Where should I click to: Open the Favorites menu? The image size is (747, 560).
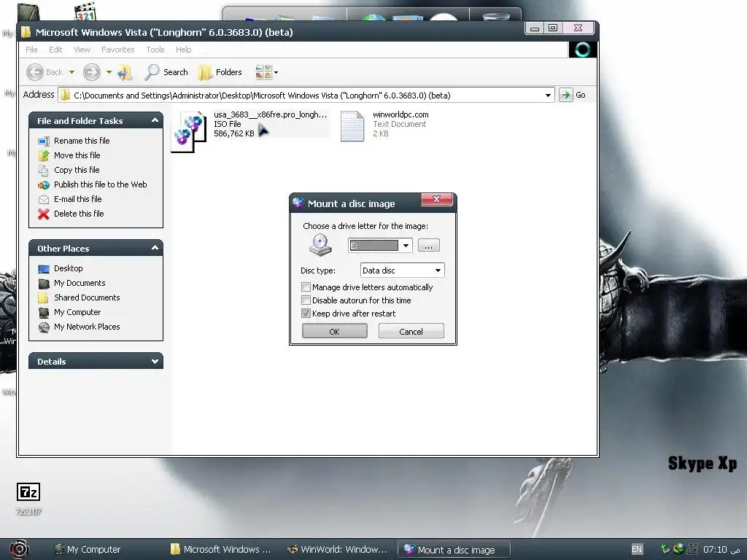pyautogui.click(x=117, y=50)
